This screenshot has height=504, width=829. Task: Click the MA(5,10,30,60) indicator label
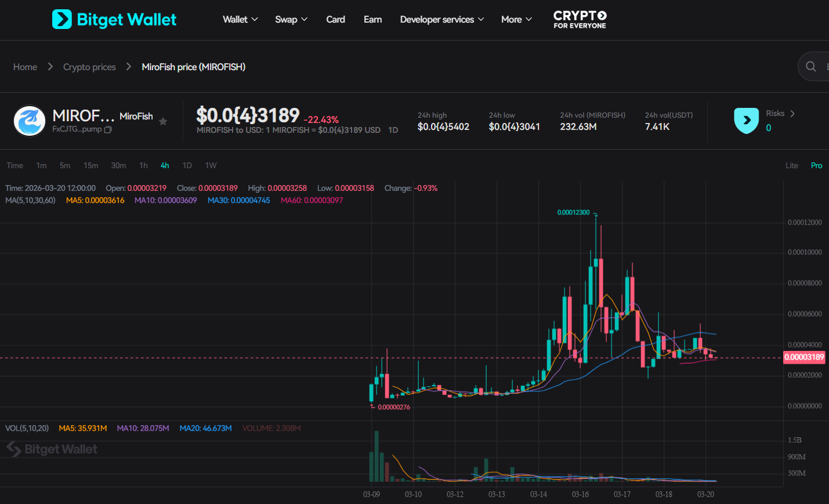point(30,200)
